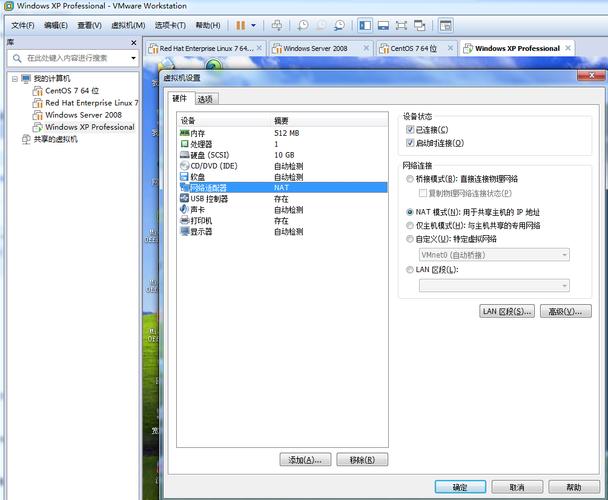Click the Pause virtual machine toolbar icon
Screen dimensions: 608x500
click(x=240, y=26)
